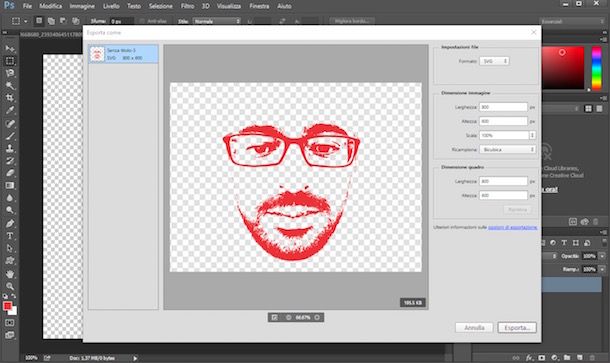The width and height of the screenshot is (610, 363).
Task: Select the Path Selection tool
Action: pos(10,248)
